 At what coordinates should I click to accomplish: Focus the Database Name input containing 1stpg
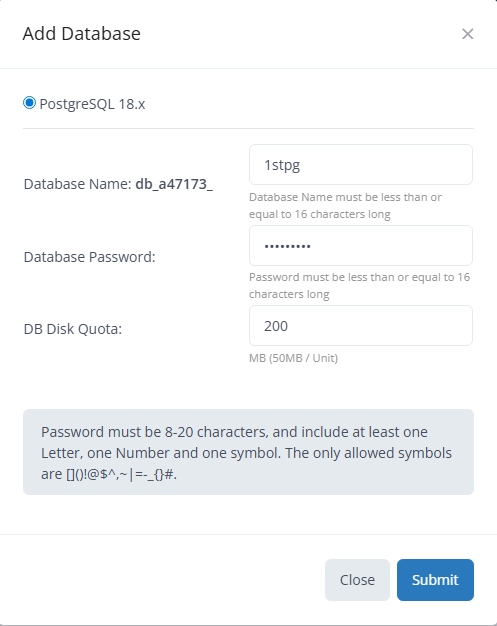[x=361, y=164]
